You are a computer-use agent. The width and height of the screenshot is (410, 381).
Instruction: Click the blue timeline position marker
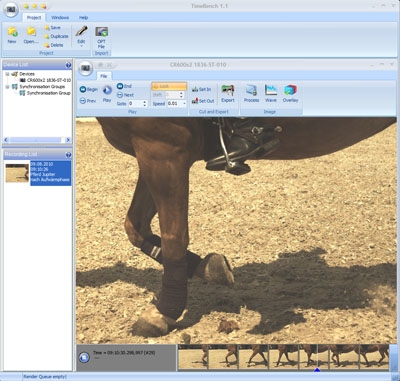pos(317,369)
